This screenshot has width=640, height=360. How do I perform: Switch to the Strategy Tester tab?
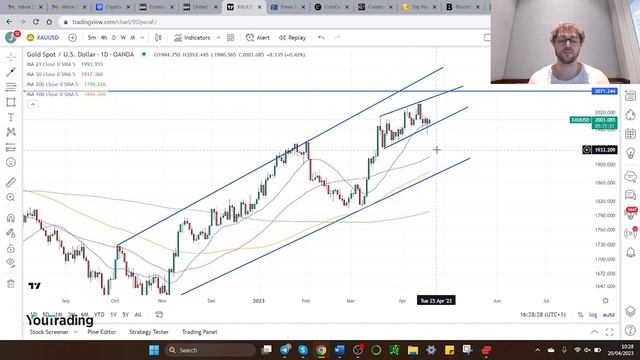pyautogui.click(x=149, y=332)
